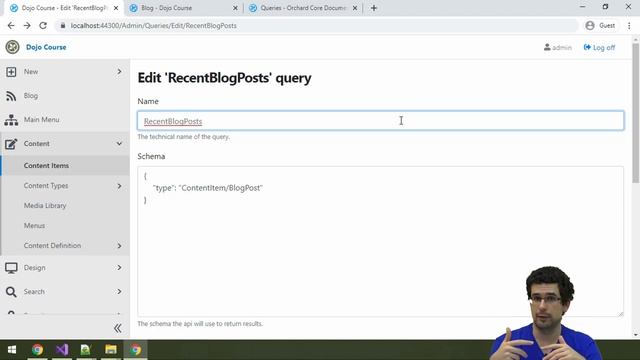Open the Dojo Course home link
Image resolution: width=640 pixels, height=360 pixels.
[x=46, y=47]
